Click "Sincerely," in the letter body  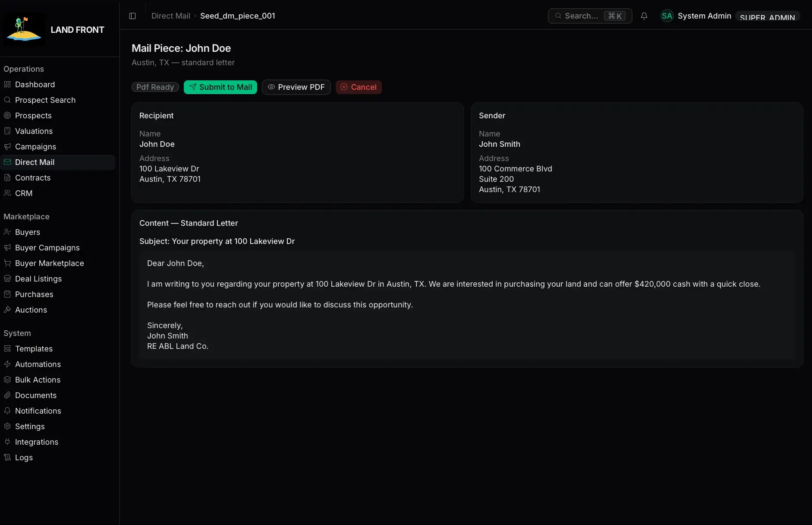[165, 326]
